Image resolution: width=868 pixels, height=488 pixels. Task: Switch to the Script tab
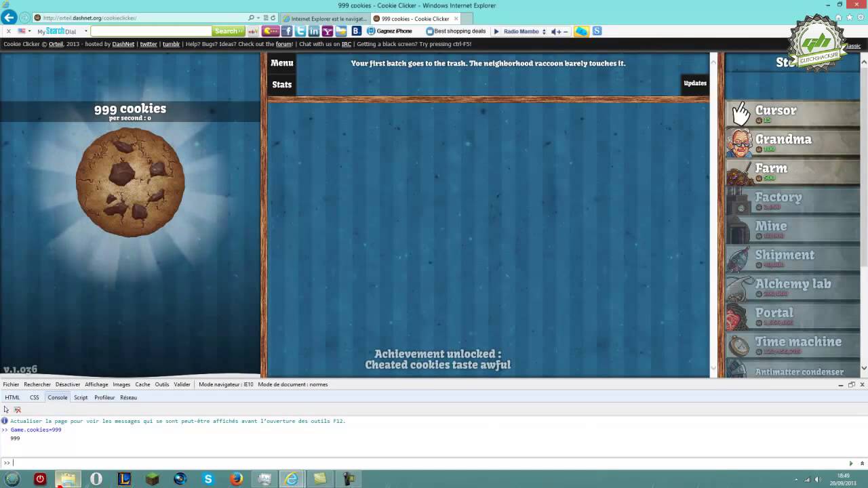81,397
